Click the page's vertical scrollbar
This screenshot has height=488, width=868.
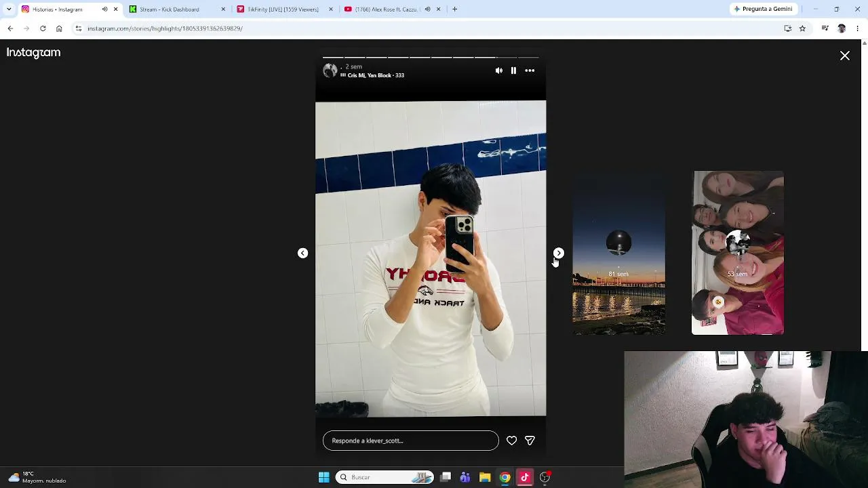pyautogui.click(x=864, y=195)
